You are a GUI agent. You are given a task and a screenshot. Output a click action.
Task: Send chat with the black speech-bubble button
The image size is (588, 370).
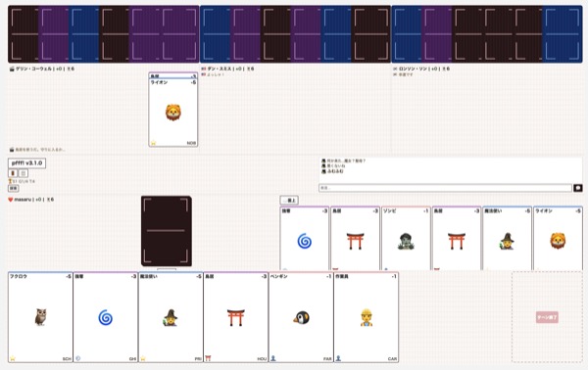578,188
